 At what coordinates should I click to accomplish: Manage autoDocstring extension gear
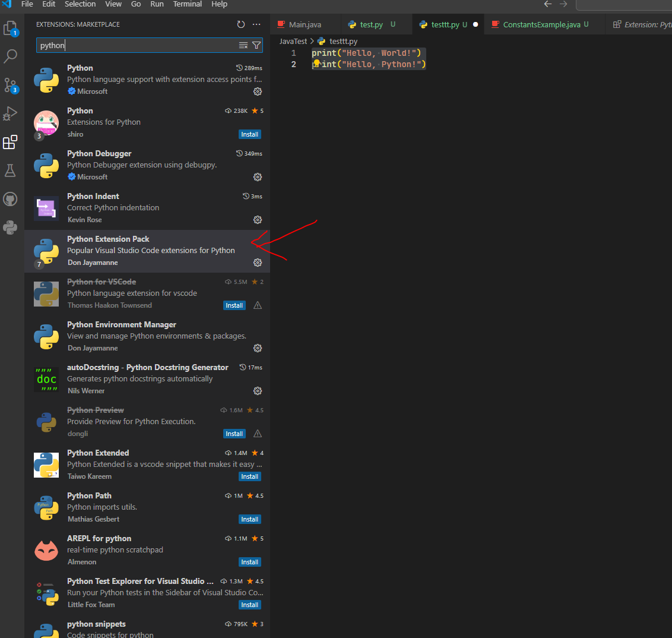click(x=258, y=391)
